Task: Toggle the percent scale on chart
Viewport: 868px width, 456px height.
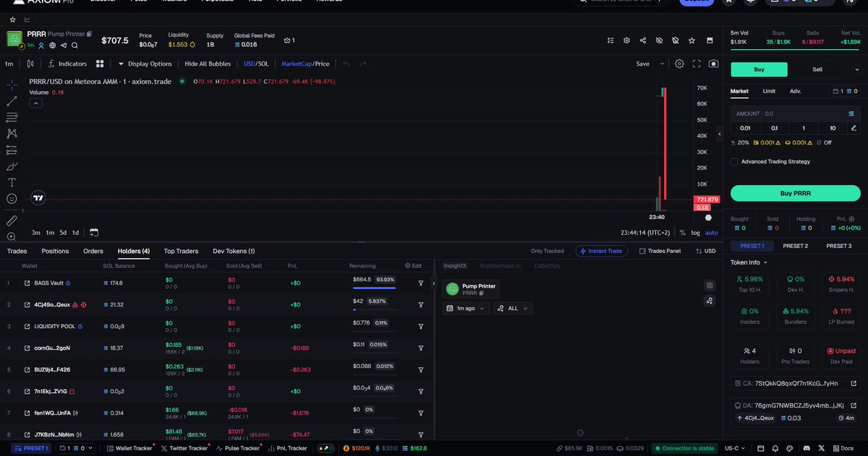Action: coord(682,233)
